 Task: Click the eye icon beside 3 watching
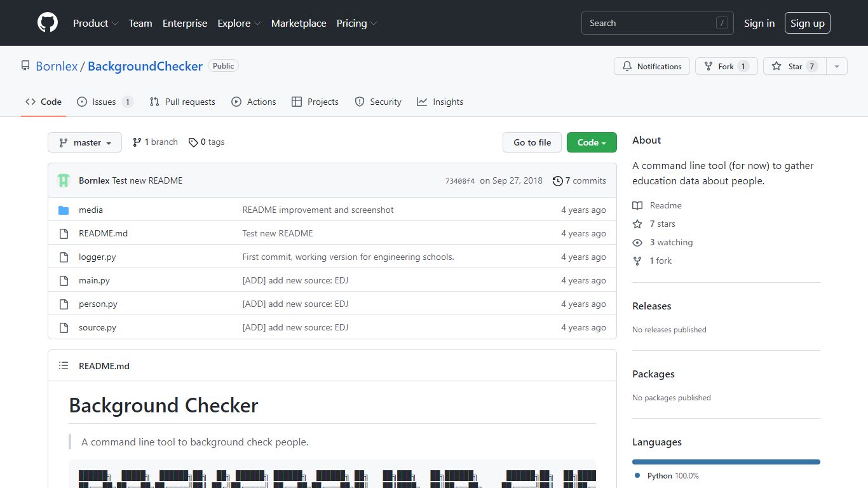[637, 242]
